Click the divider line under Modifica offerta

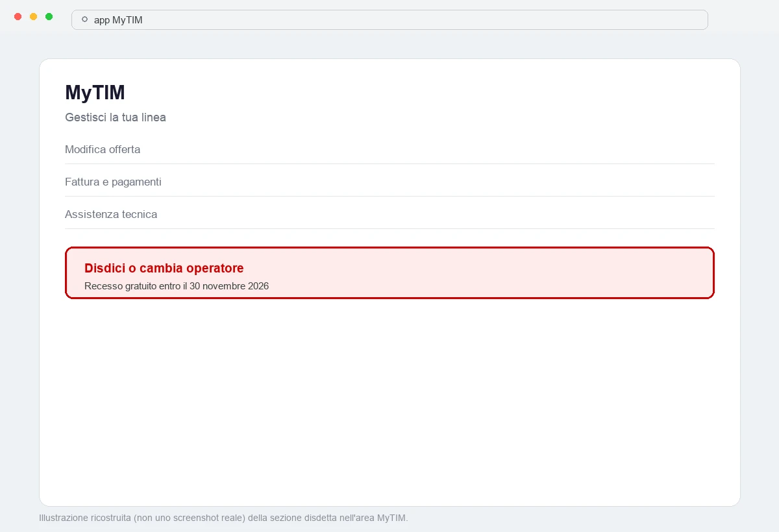(x=389, y=163)
